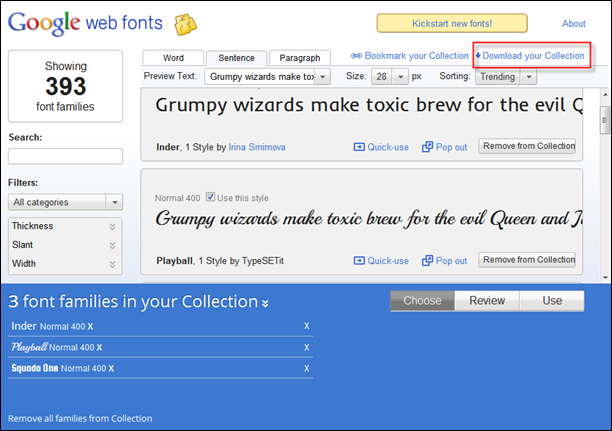Select the Use step tab
The image size is (612, 431).
[552, 301]
